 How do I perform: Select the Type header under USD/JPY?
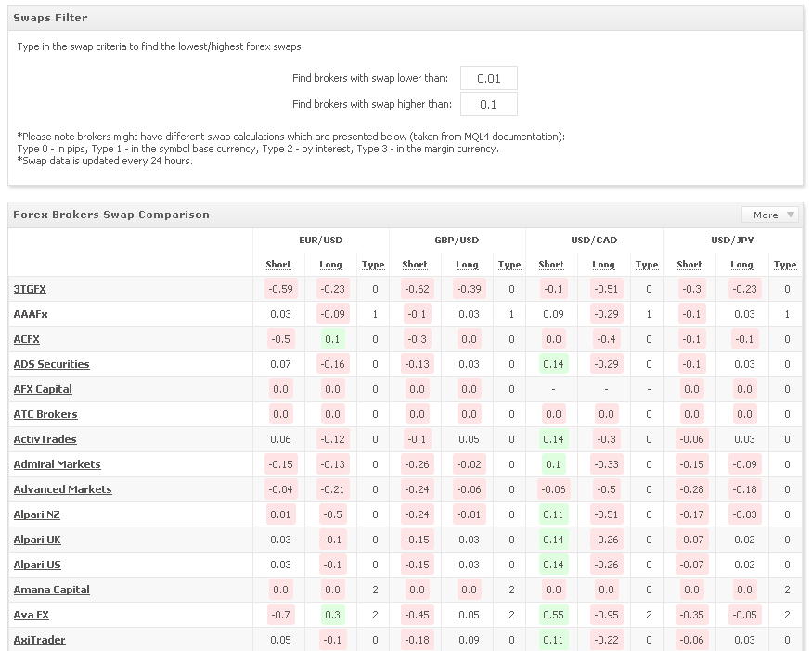pyautogui.click(x=785, y=265)
